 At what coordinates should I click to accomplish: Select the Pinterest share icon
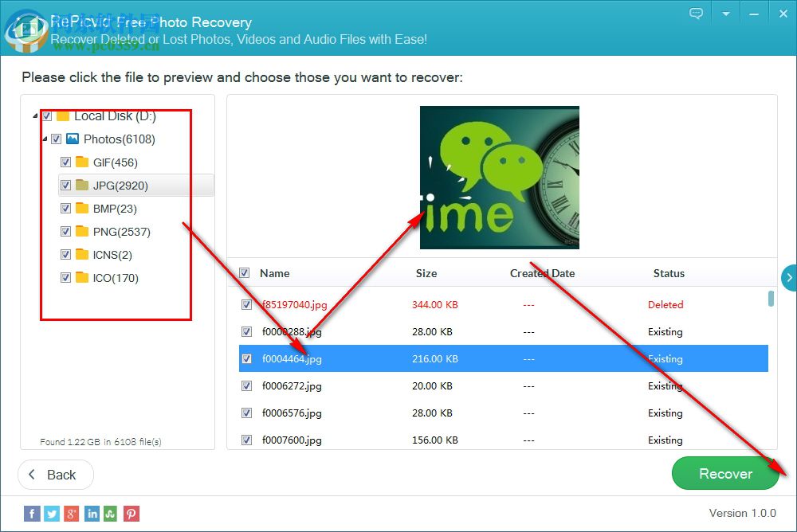click(x=132, y=513)
